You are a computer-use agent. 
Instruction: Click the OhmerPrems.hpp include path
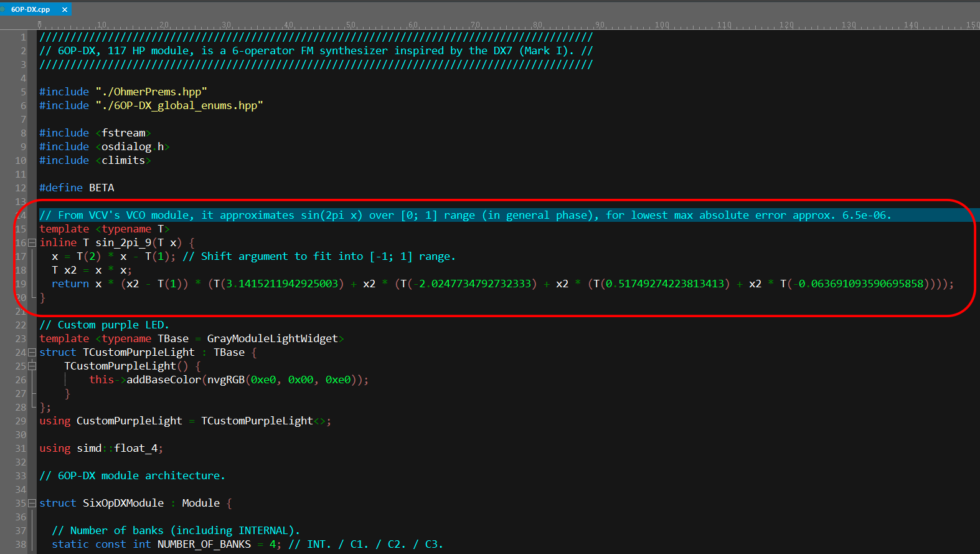click(x=151, y=92)
